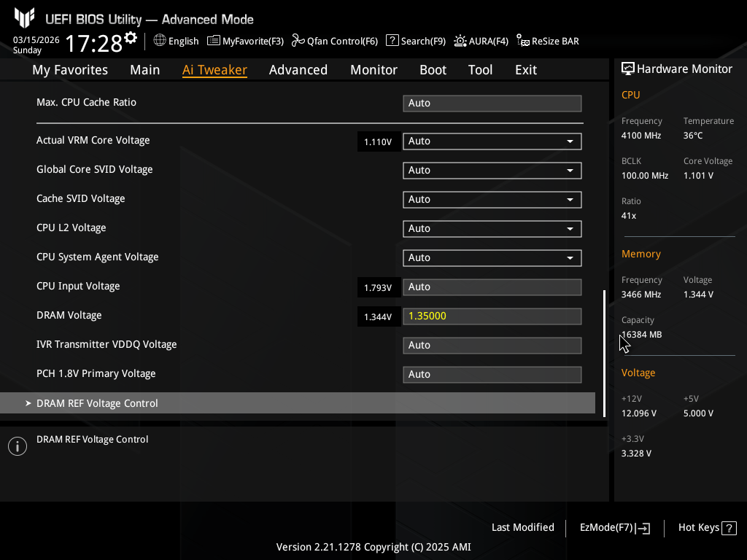Switch to the Boot tab
The image size is (747, 560).
pos(433,70)
